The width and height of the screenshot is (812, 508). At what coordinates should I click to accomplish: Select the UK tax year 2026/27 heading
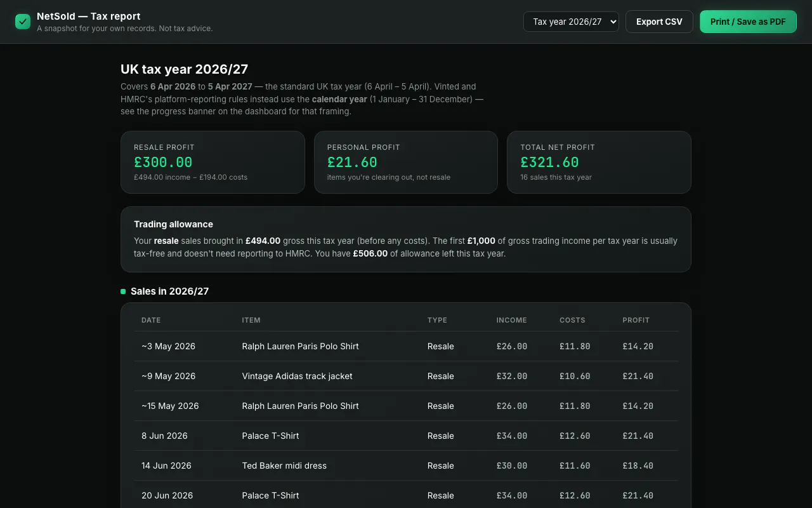click(184, 69)
